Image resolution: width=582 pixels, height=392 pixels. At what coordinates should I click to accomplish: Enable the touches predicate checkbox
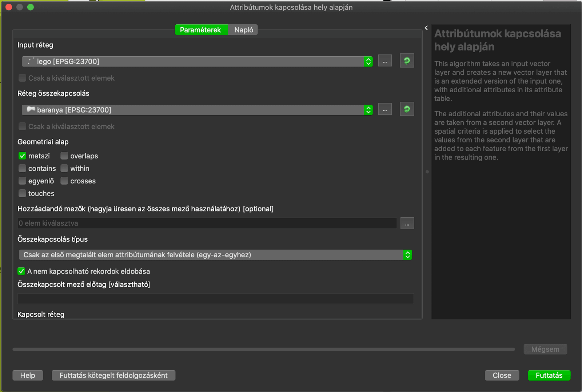click(23, 194)
